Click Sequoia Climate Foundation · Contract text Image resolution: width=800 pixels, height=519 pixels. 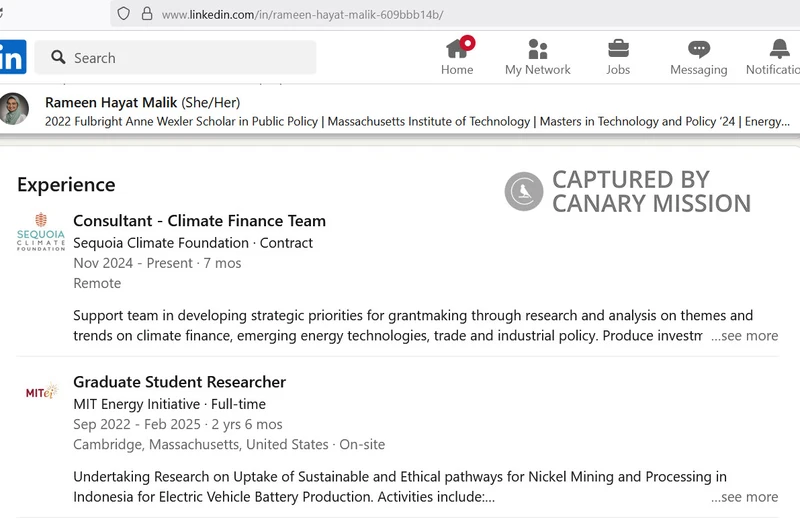(193, 243)
